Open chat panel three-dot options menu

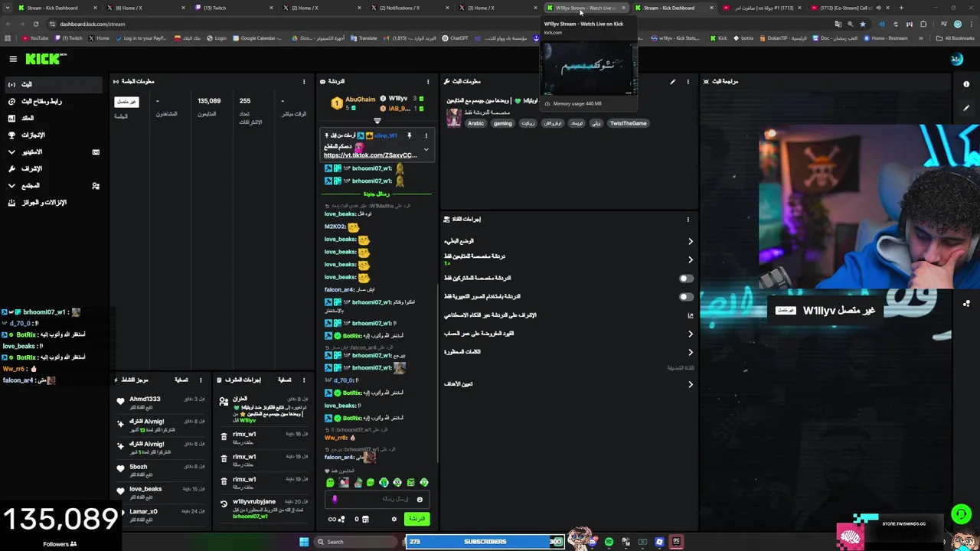point(428,81)
